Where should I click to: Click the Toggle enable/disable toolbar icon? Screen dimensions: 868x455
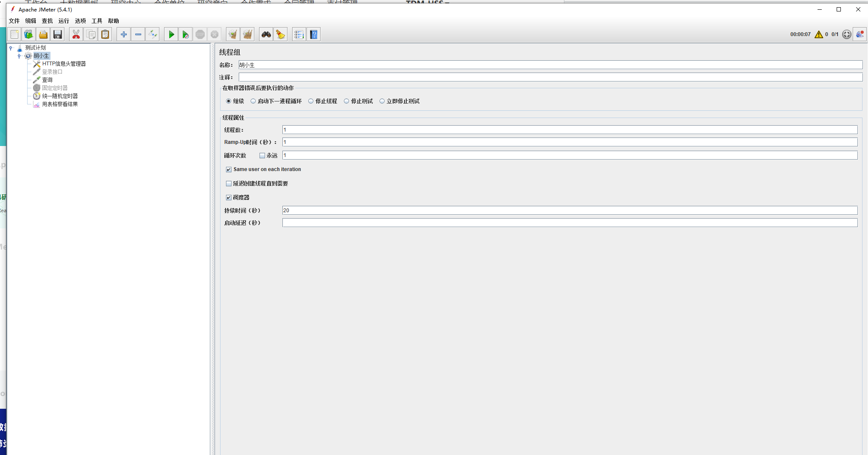tap(153, 34)
